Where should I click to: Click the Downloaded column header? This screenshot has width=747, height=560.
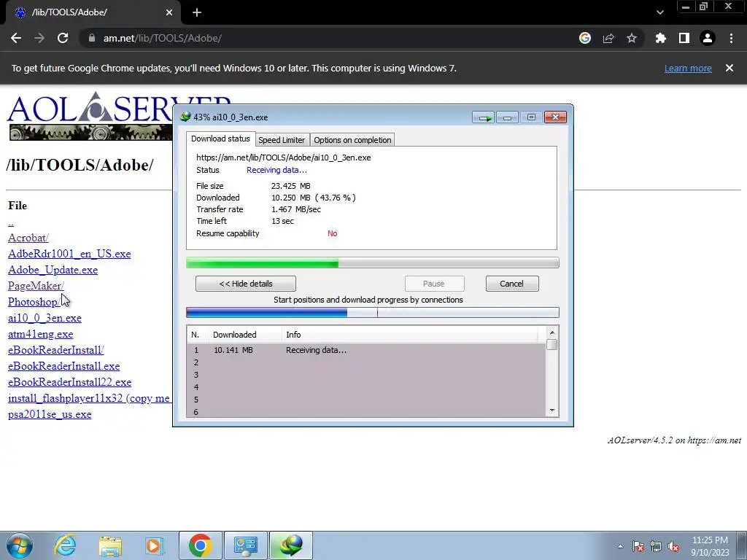[245, 335]
